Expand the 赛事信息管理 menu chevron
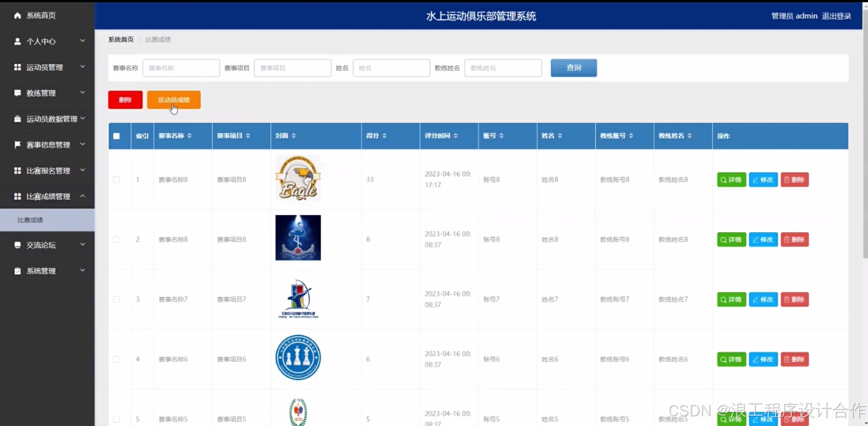Viewport: 868px width, 426px height. click(83, 144)
